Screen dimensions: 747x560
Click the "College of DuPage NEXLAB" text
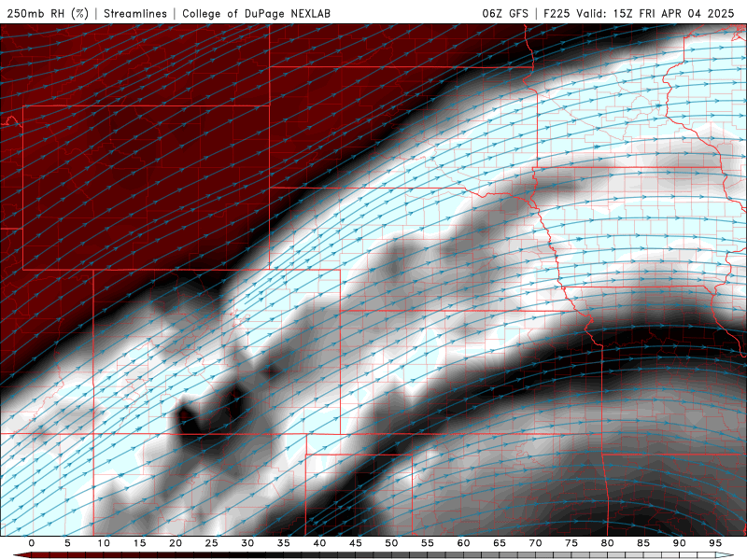256,13
